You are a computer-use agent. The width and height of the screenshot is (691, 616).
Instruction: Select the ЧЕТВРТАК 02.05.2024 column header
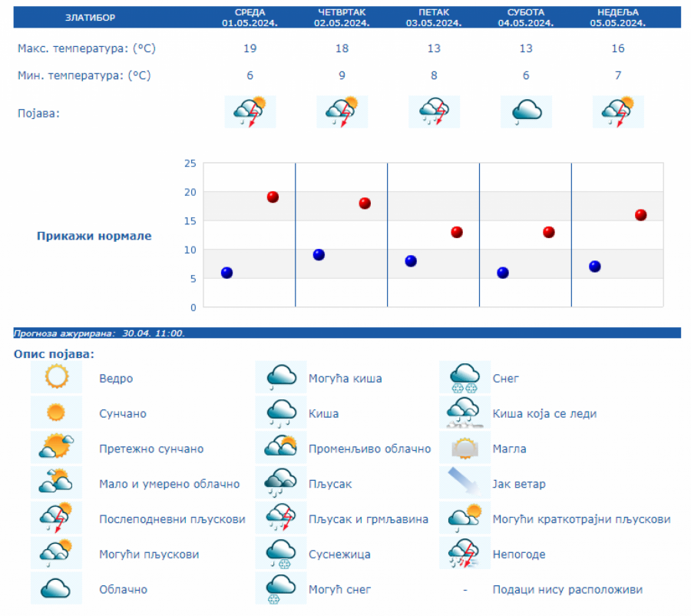click(342, 17)
